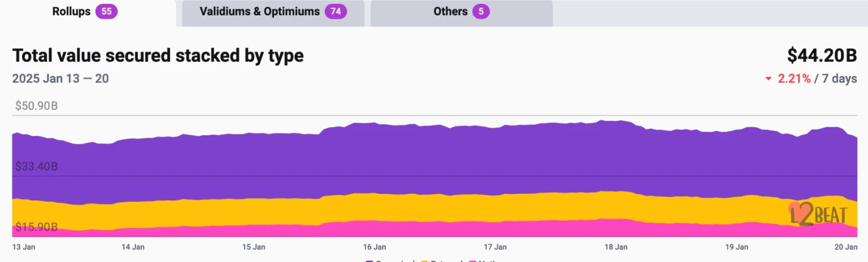This screenshot has height=262, width=868.
Task: Open the Validiums & Optimiums tab
Action: (x=273, y=12)
